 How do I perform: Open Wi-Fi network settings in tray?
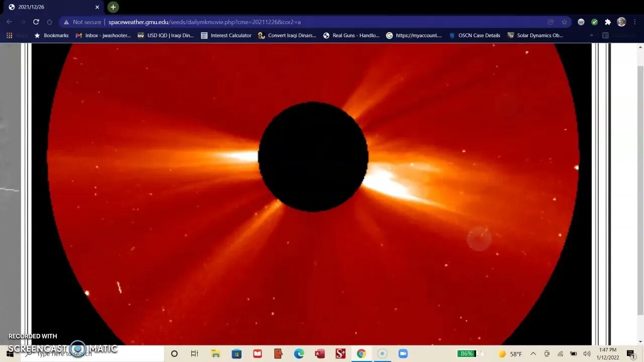560,354
